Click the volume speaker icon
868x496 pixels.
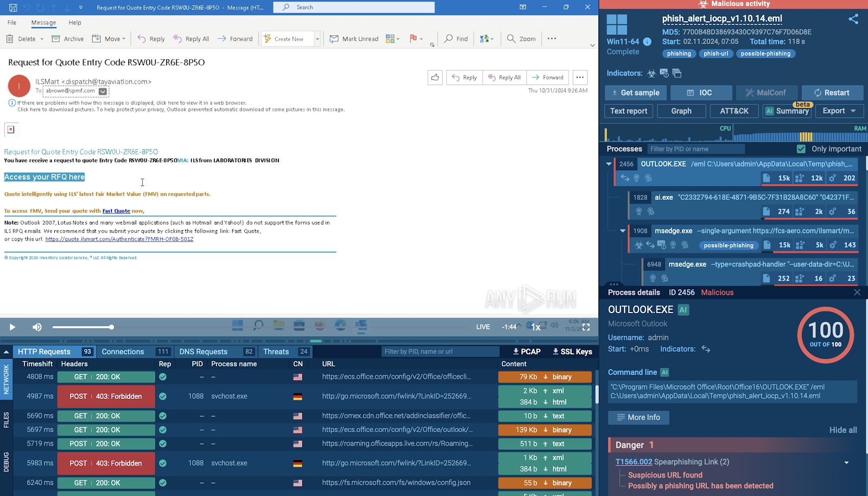click(37, 327)
